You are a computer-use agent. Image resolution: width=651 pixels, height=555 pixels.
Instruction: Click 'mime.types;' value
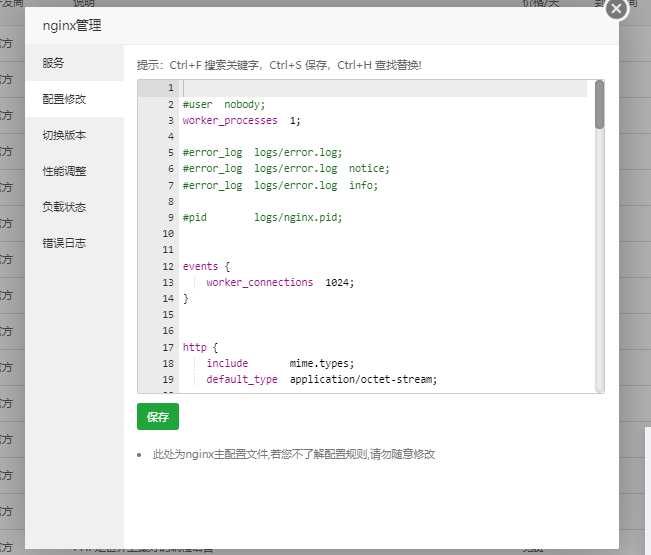tap(322, 364)
